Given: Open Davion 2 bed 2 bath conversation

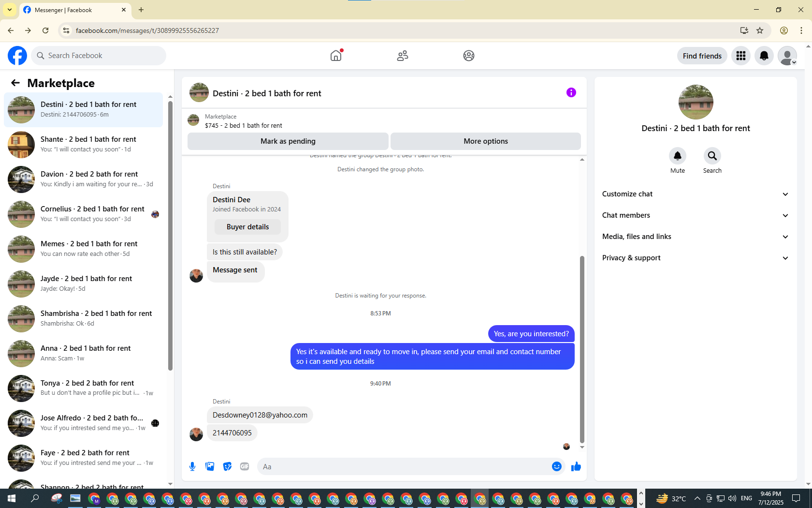Looking at the screenshot, I should tap(83, 179).
